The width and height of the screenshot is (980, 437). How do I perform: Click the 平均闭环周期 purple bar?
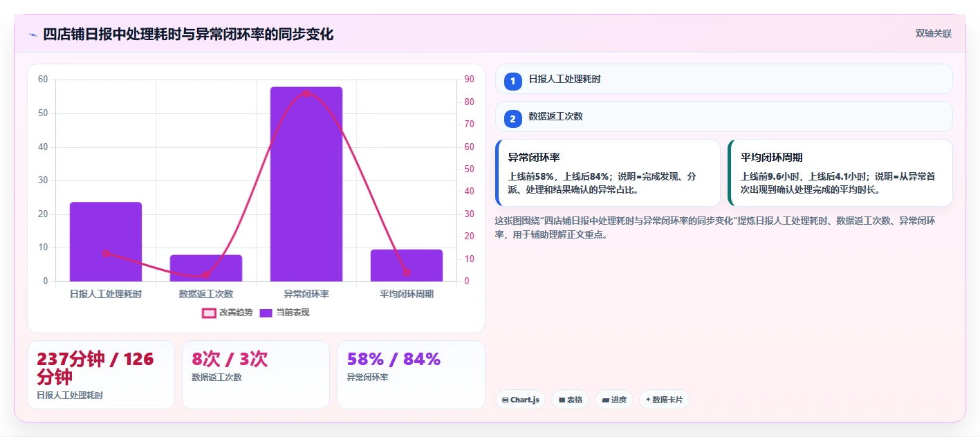pyautogui.click(x=407, y=266)
